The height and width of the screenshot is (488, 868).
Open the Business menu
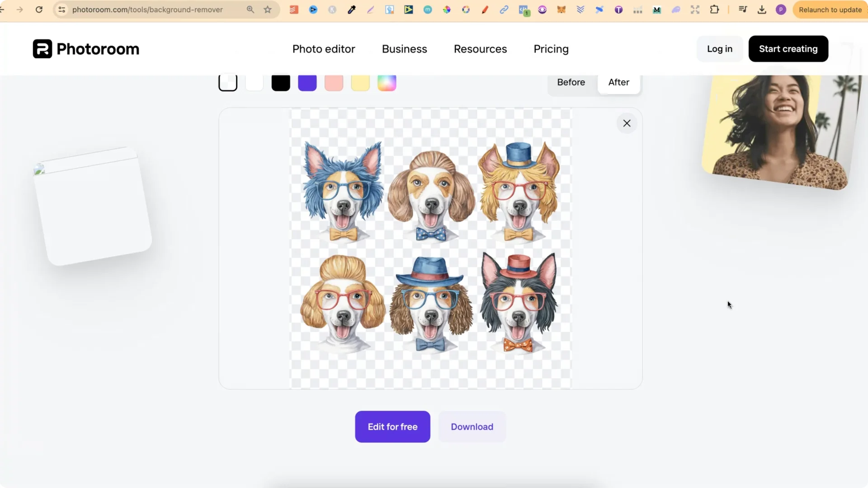404,49
